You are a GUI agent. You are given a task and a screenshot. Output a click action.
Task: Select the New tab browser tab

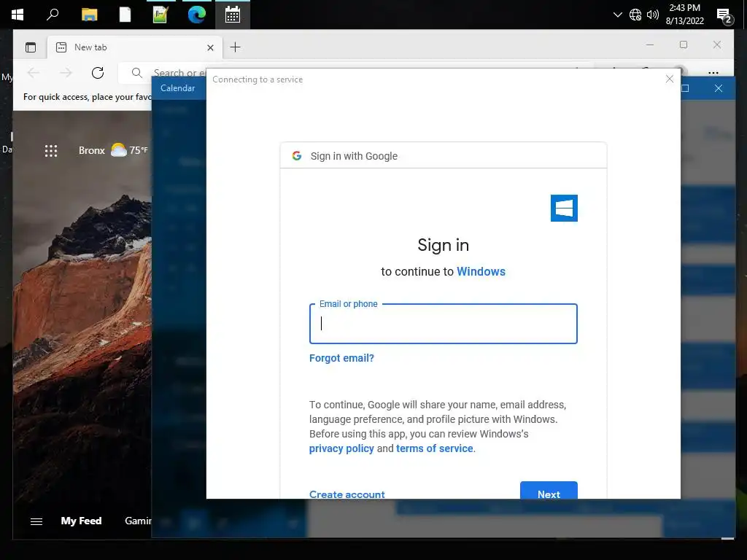click(x=133, y=47)
